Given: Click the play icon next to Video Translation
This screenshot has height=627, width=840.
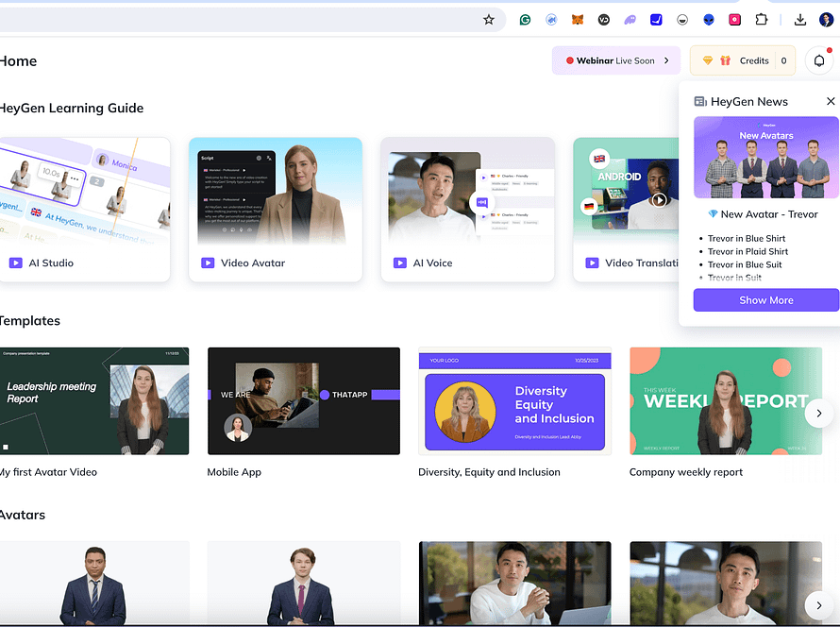Looking at the screenshot, I should pyautogui.click(x=592, y=263).
